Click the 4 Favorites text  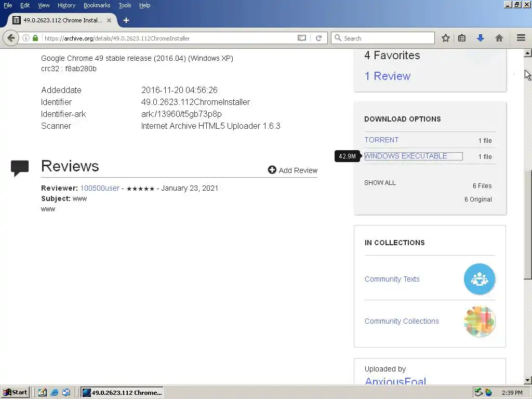392,55
